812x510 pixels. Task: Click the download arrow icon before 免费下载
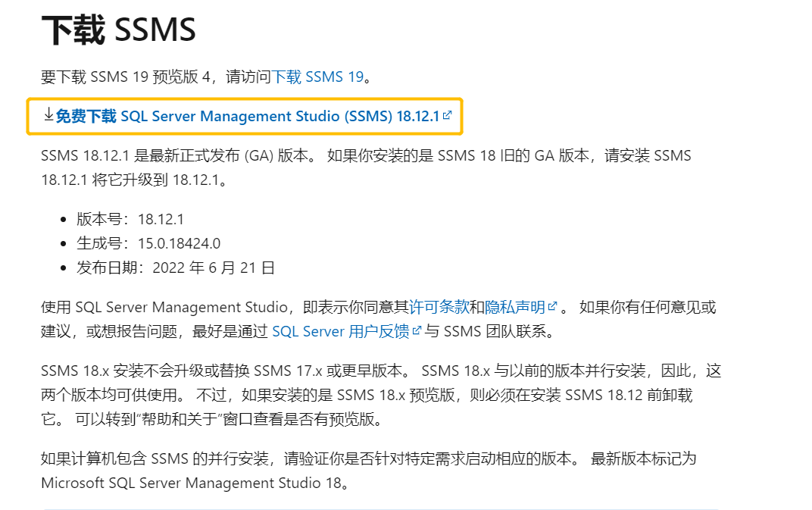(48, 114)
